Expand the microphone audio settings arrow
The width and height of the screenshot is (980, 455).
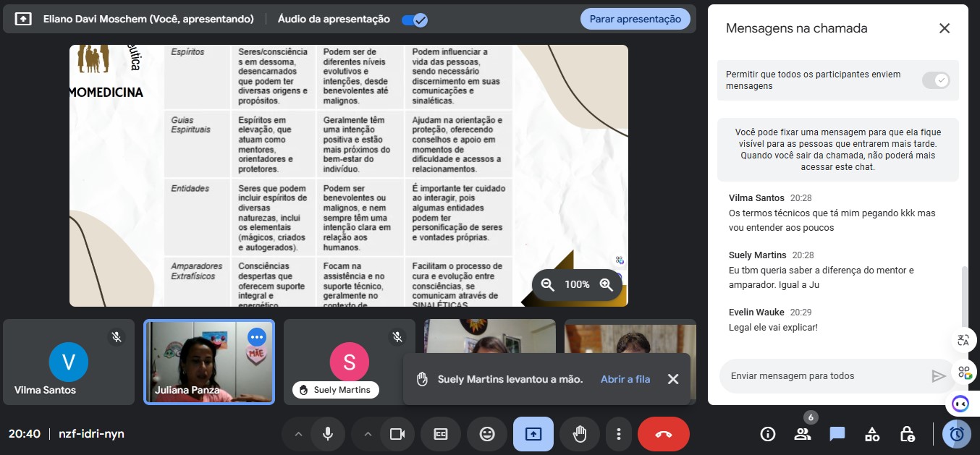point(297,434)
